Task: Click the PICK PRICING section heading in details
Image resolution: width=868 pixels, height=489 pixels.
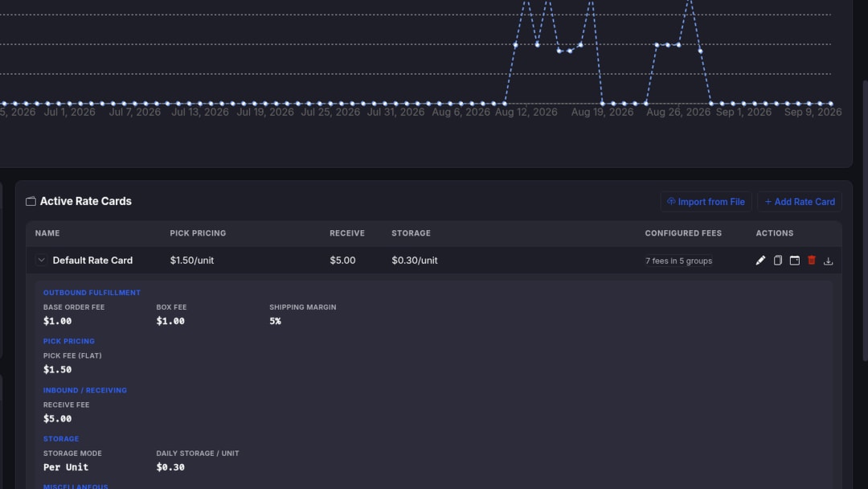Action: [x=68, y=341]
